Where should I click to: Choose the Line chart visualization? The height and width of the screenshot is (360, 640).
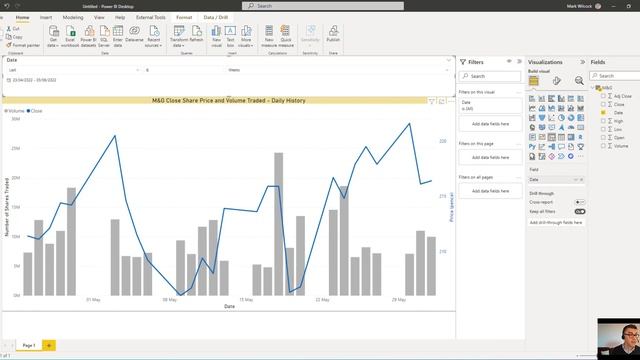(x=532, y=108)
